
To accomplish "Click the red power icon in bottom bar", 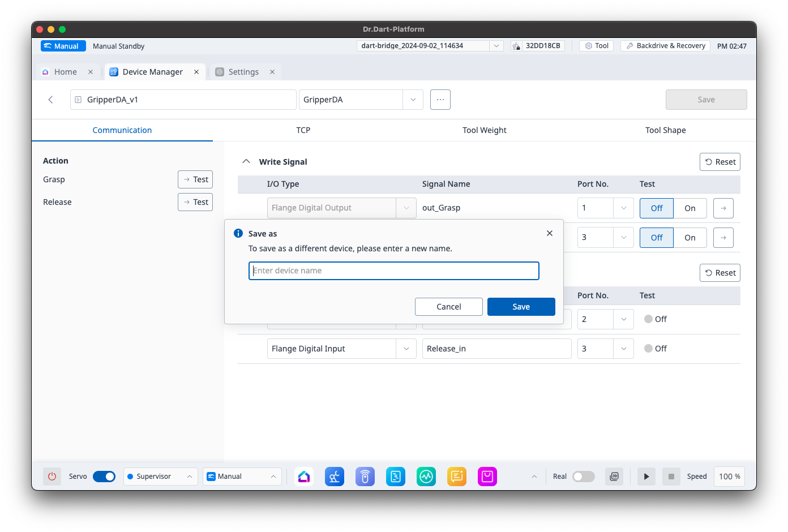I will click(x=52, y=477).
